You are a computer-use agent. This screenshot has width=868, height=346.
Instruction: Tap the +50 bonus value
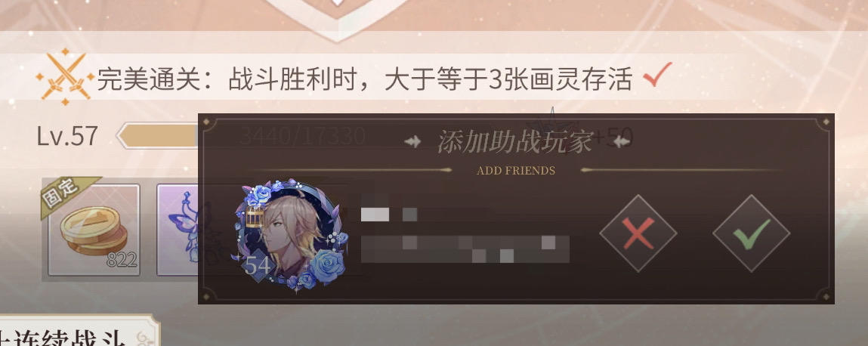(619, 137)
